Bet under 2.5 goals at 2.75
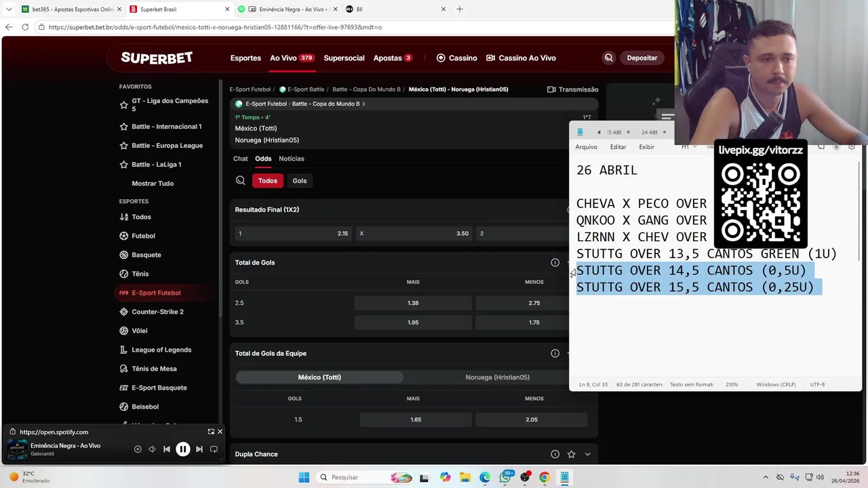The width and height of the screenshot is (868, 488). [x=522, y=303]
